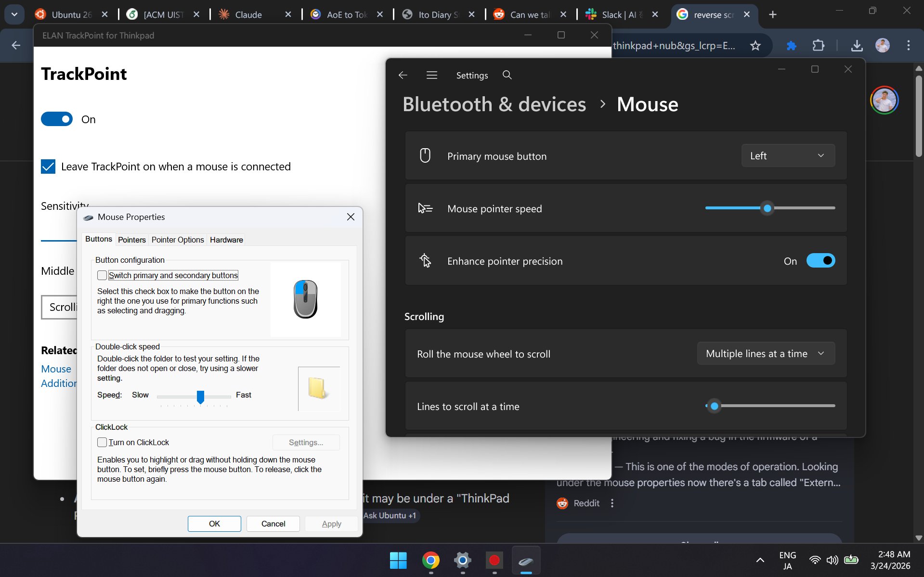Bookmark this page with the star icon
This screenshot has height=577, width=924.
(755, 46)
